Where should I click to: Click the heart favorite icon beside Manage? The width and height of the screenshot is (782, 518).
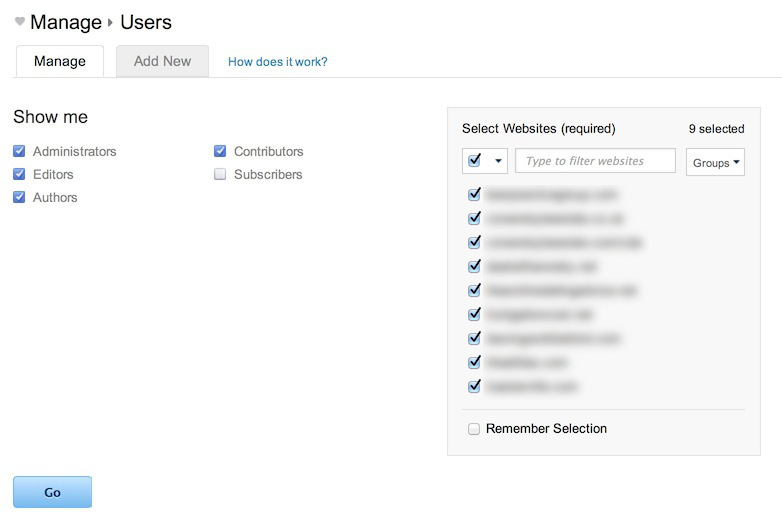tap(19, 22)
